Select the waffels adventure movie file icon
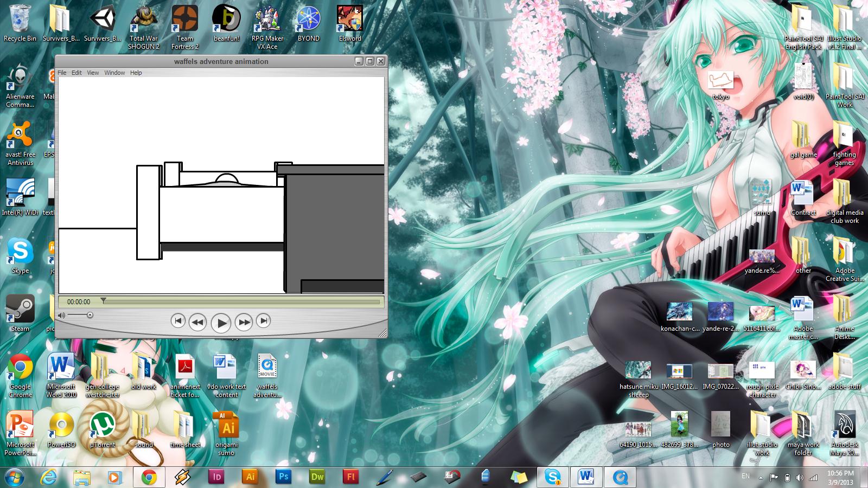 pos(267,375)
